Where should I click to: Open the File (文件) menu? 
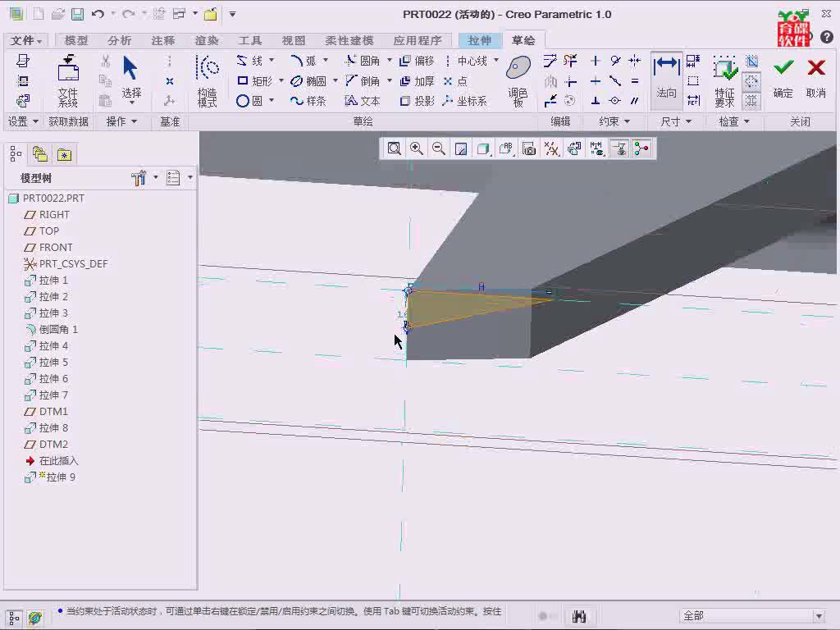pyautogui.click(x=25, y=41)
